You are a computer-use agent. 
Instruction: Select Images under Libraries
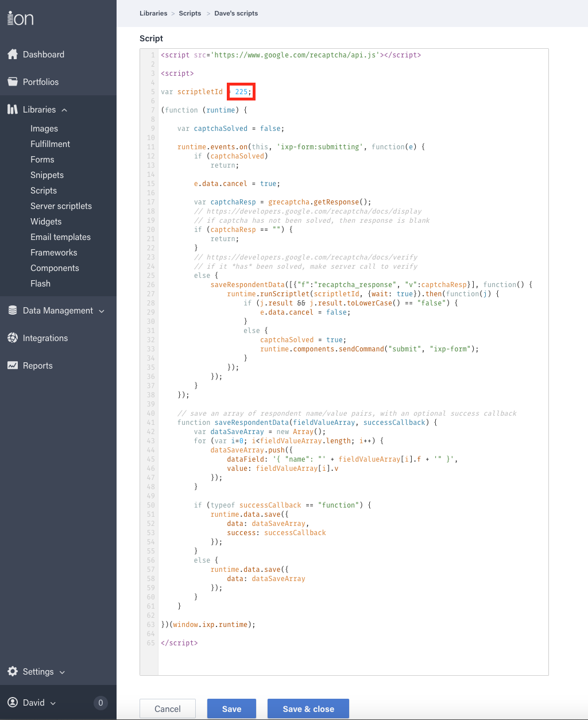44,129
